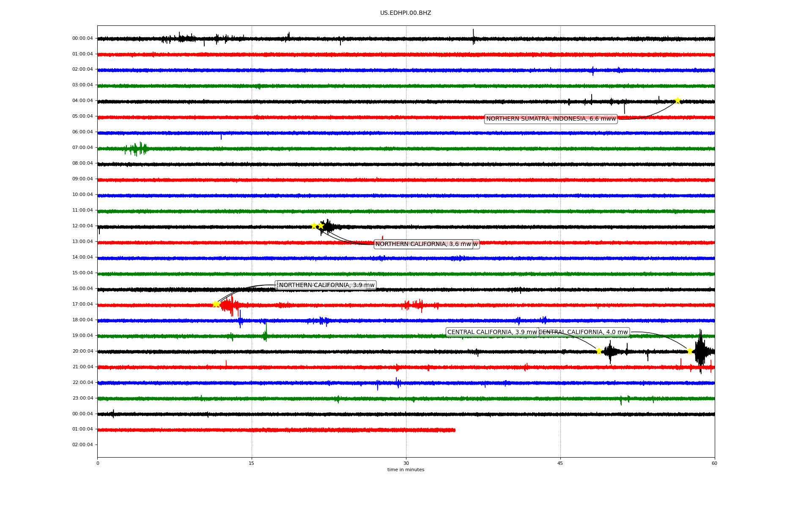
Task: Click the 30 minute x-axis tick label
Action: coord(406,463)
